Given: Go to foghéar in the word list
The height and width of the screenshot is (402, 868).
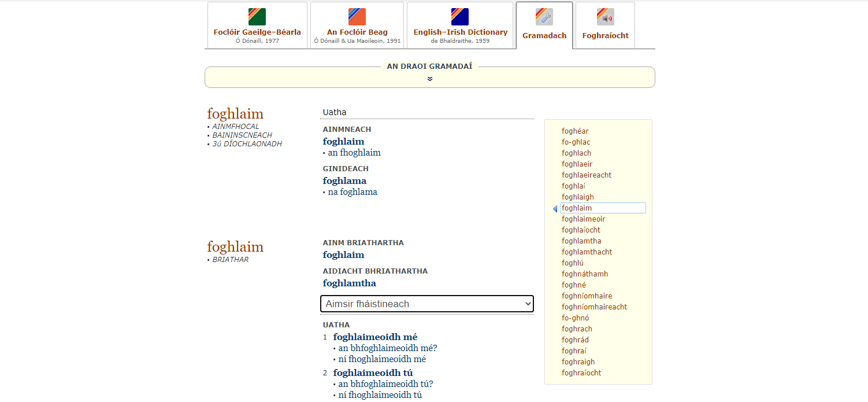Looking at the screenshot, I should coord(575,131).
